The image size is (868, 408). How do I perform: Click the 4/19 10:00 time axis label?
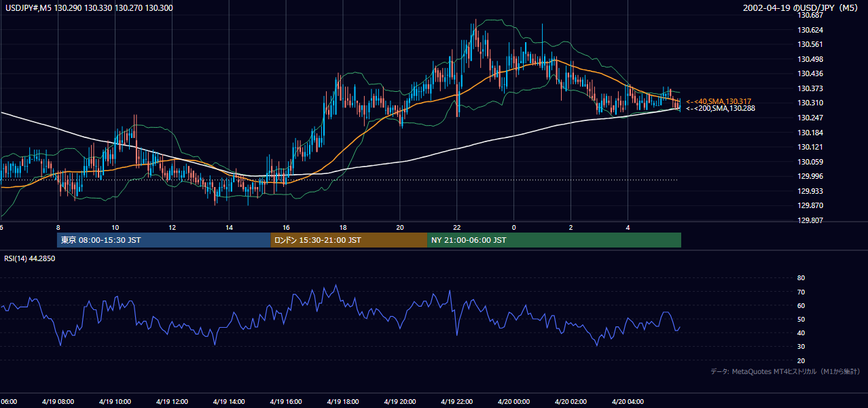pos(114,401)
